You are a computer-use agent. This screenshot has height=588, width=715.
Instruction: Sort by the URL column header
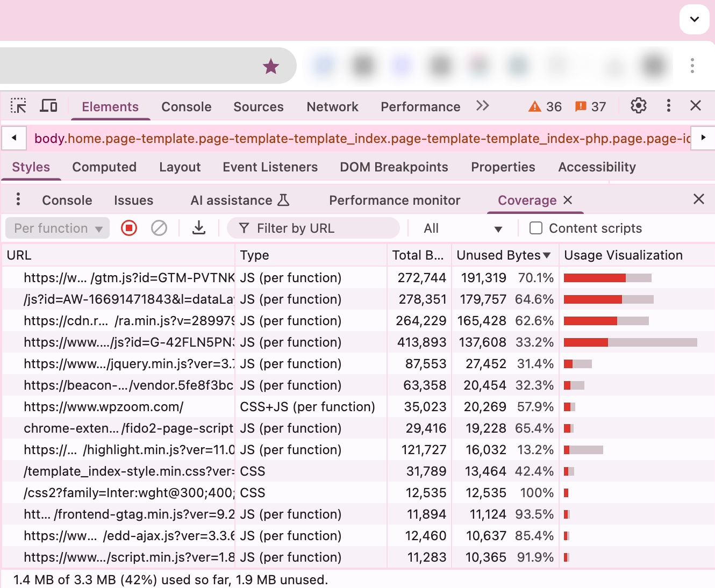click(x=119, y=255)
